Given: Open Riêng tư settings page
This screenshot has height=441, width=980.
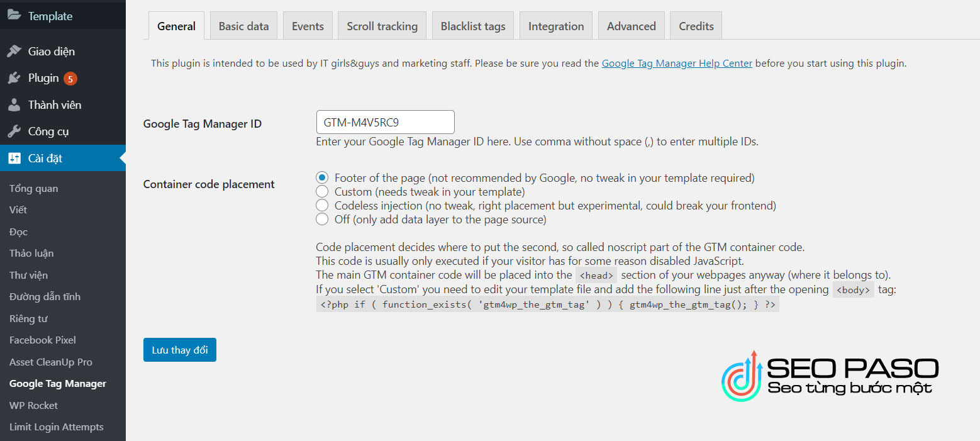Looking at the screenshot, I should (28, 318).
